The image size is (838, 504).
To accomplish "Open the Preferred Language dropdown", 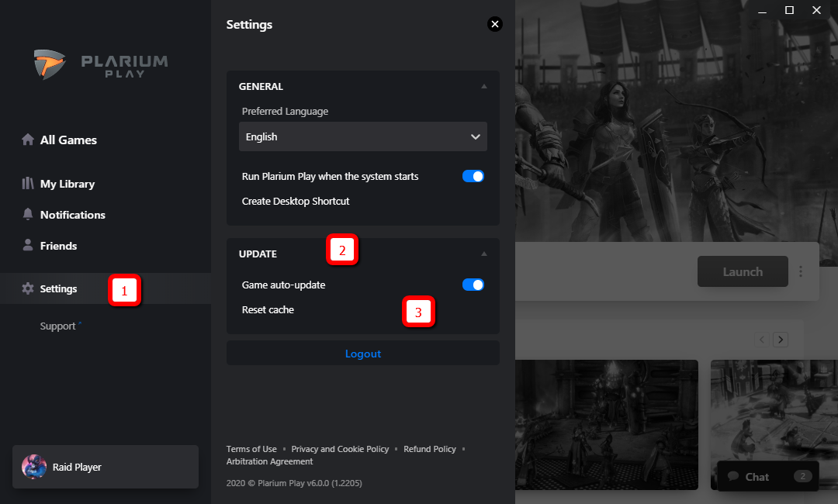I will pyautogui.click(x=362, y=136).
